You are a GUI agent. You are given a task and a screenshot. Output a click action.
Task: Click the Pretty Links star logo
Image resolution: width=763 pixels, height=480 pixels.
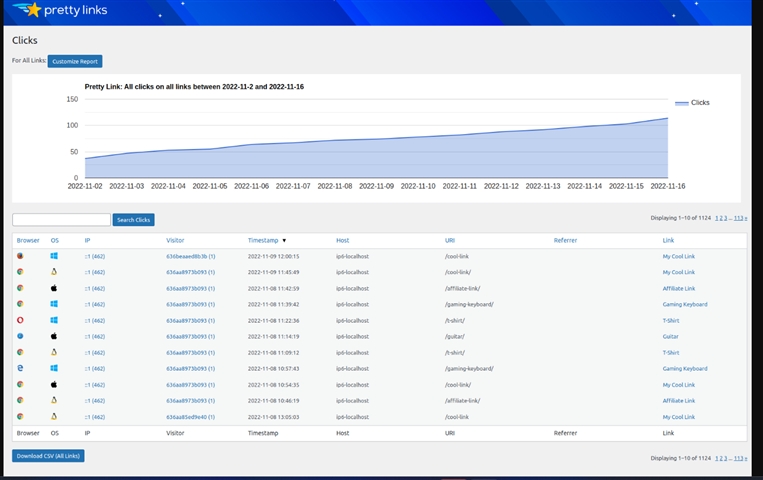[33, 10]
